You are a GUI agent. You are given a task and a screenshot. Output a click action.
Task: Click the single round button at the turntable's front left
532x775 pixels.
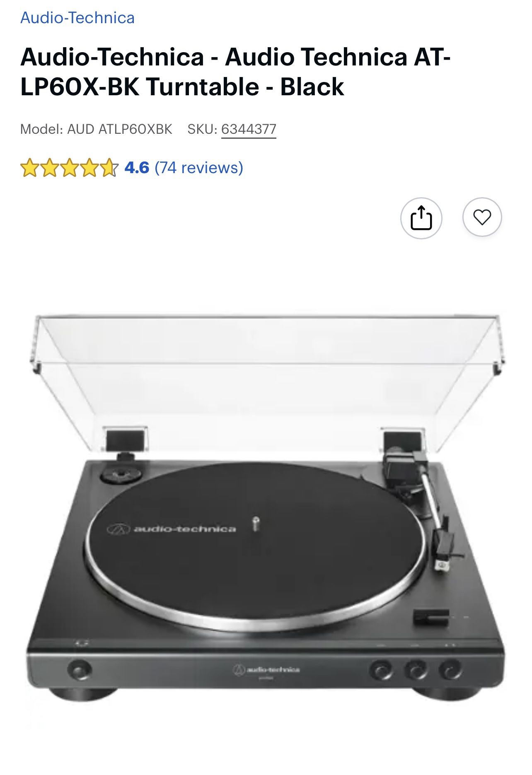80,669
